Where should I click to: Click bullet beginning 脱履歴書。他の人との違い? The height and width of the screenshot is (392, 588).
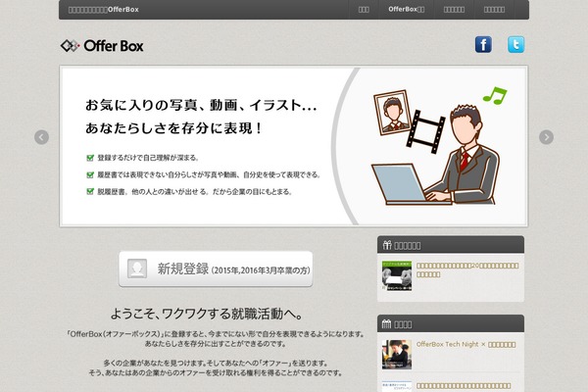pyautogui.click(x=195, y=191)
